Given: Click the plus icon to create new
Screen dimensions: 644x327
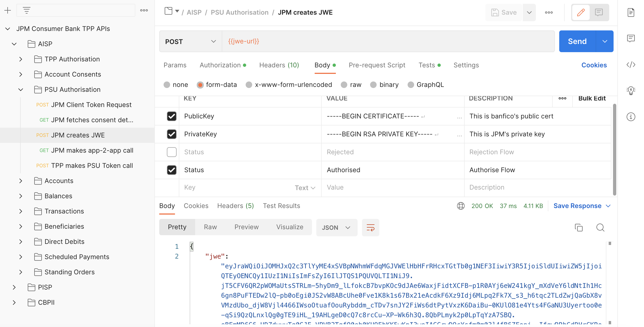Looking at the screenshot, I should click(x=8, y=11).
